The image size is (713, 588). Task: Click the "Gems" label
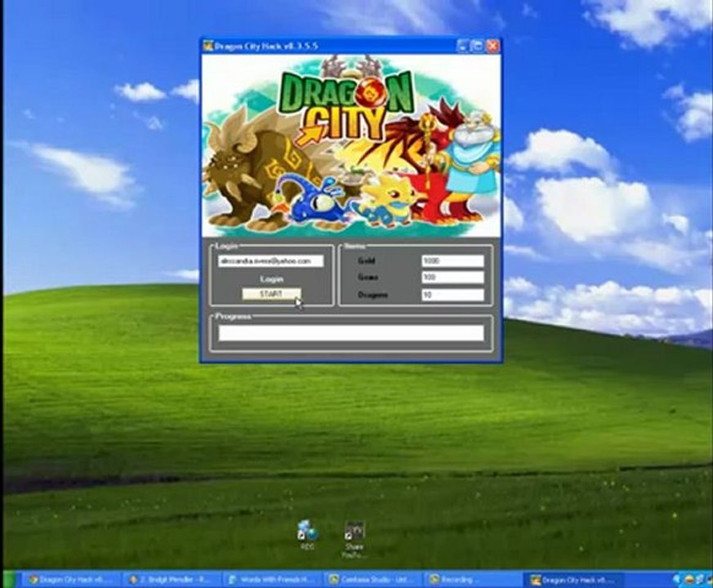pyautogui.click(x=368, y=277)
